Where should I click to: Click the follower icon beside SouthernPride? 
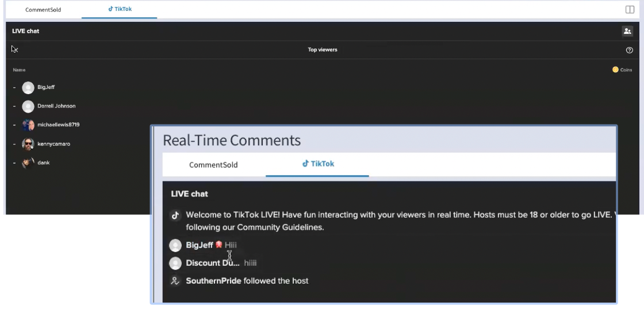pyautogui.click(x=175, y=281)
